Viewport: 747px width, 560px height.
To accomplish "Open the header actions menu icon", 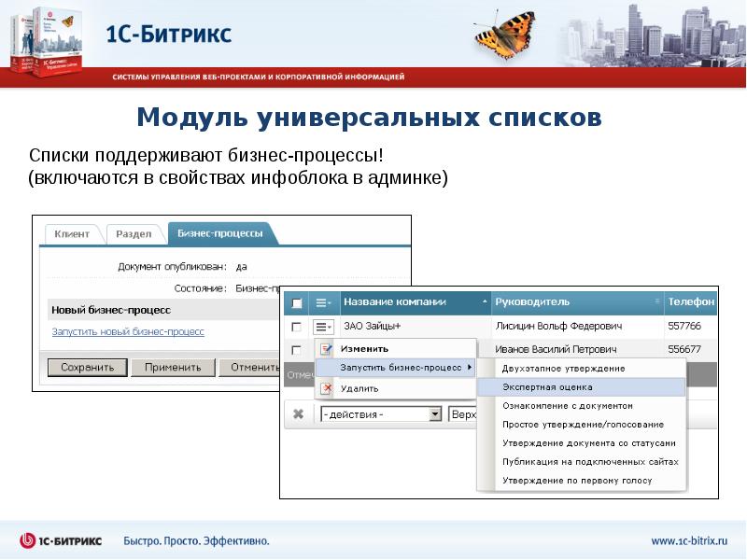I will pyautogui.click(x=323, y=302).
